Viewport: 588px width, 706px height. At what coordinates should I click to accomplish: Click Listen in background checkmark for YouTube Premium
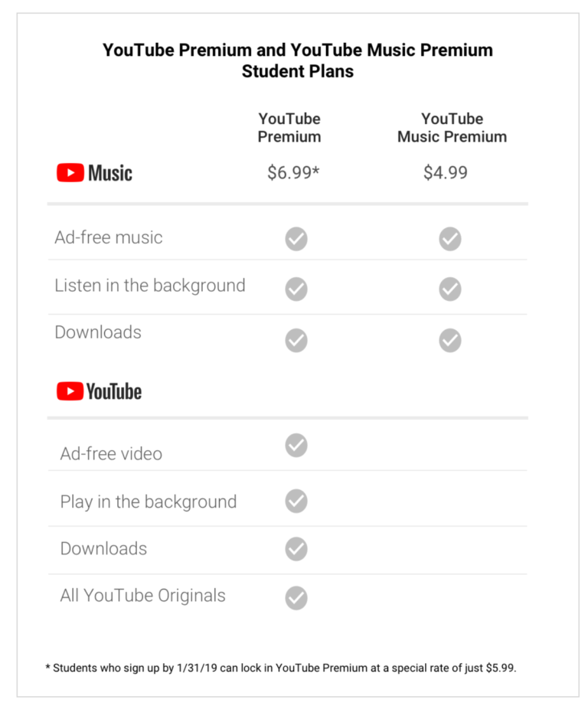click(296, 289)
